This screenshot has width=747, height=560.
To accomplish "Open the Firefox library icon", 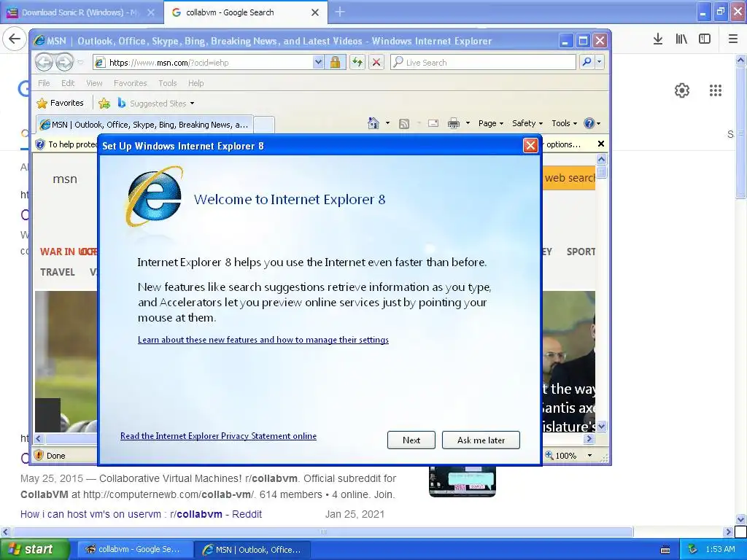I will (x=681, y=39).
